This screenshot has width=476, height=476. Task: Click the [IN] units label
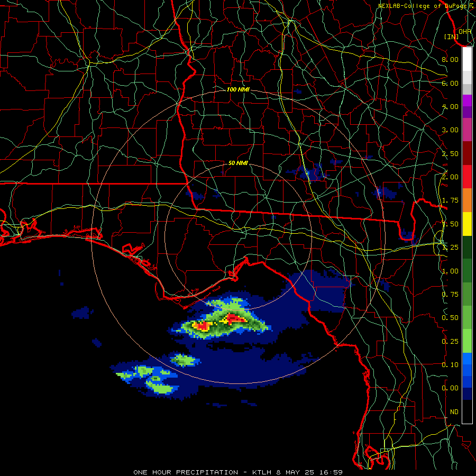point(452,36)
